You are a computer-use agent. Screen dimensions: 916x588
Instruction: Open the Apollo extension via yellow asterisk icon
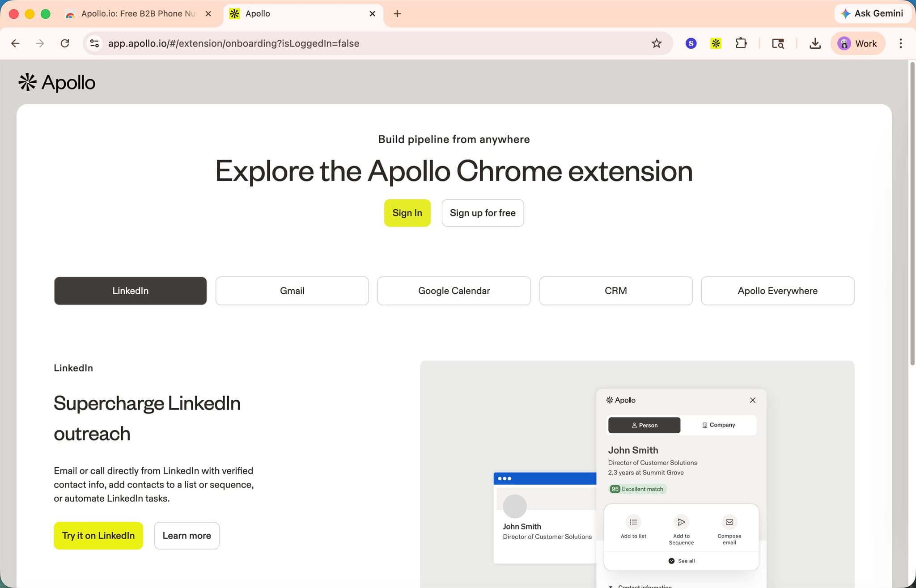(715, 43)
